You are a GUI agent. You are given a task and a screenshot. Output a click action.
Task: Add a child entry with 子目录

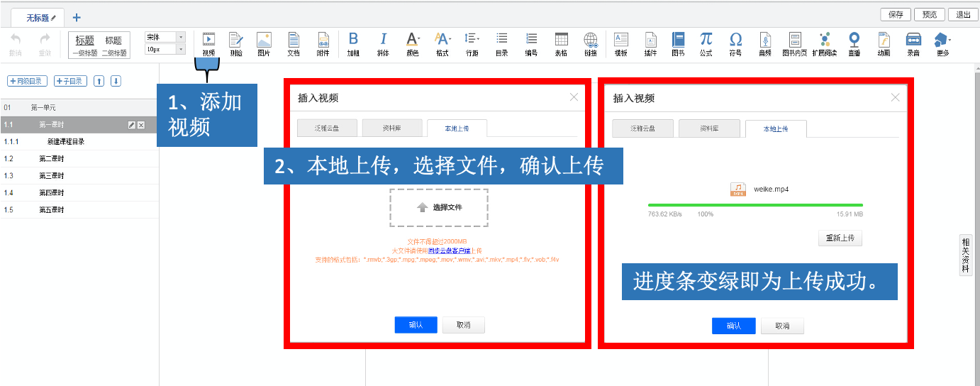pos(70,81)
